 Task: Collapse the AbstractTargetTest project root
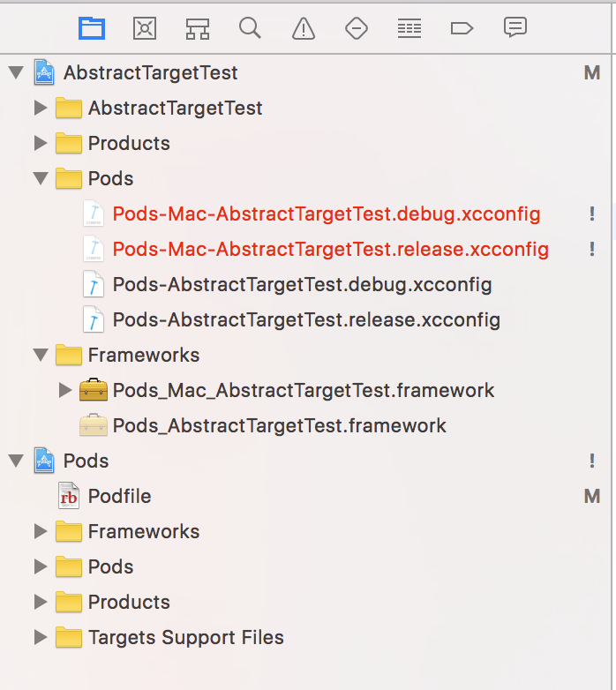click(x=16, y=72)
